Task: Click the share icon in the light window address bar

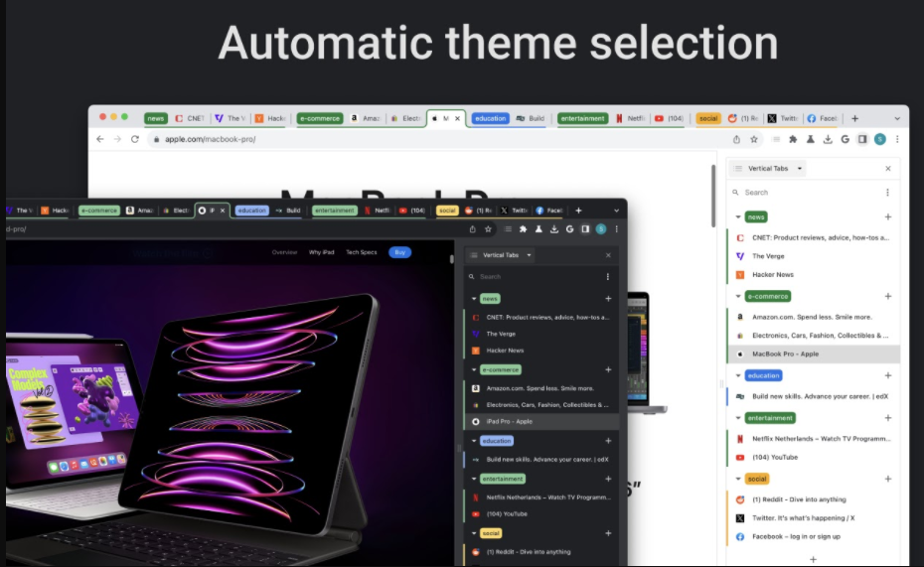Action: tap(736, 140)
